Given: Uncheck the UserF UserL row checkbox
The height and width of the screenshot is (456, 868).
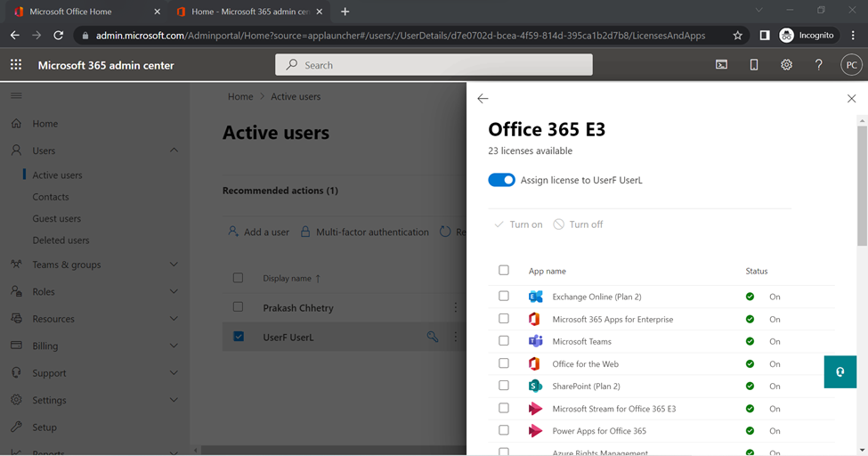Looking at the screenshot, I should [x=239, y=337].
